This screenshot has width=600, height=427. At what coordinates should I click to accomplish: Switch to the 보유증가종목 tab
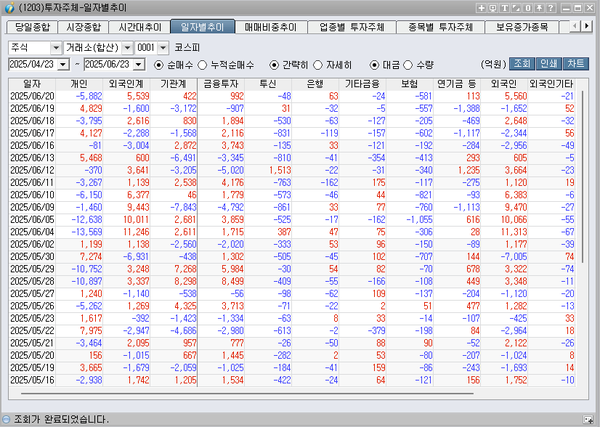522,27
